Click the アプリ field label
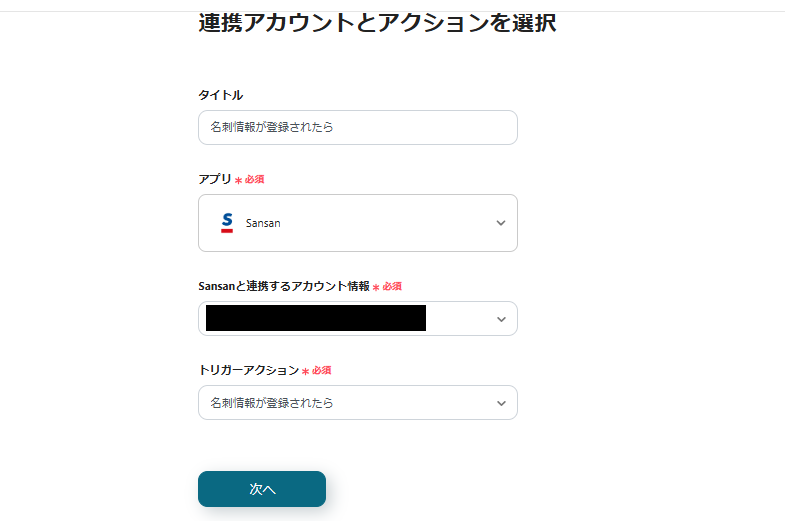The image size is (785, 521). point(215,179)
